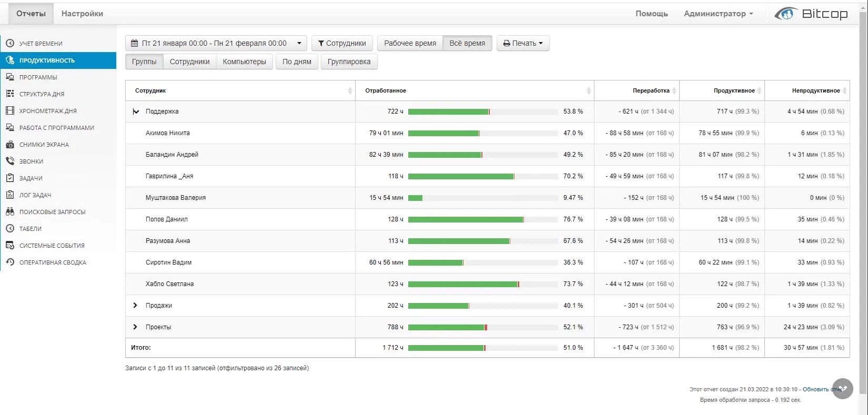Select employee Гаврилина _Аня

click(x=169, y=176)
